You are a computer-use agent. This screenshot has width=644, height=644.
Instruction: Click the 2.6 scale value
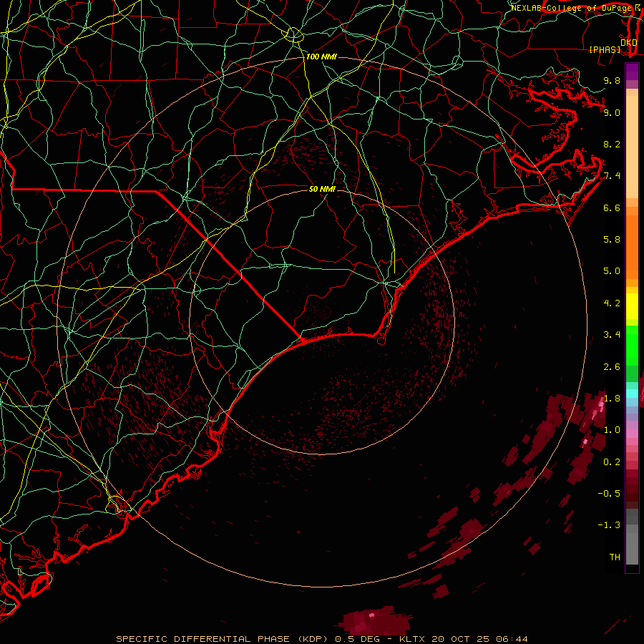pos(612,367)
